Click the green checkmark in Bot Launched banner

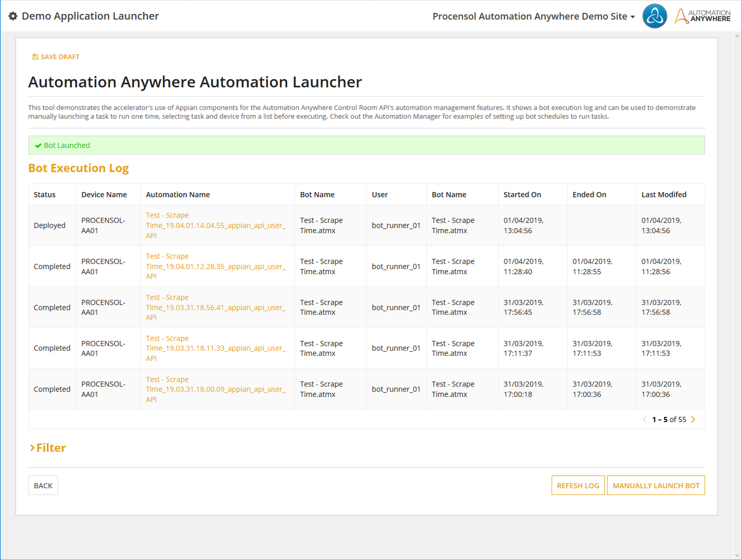[x=38, y=145]
